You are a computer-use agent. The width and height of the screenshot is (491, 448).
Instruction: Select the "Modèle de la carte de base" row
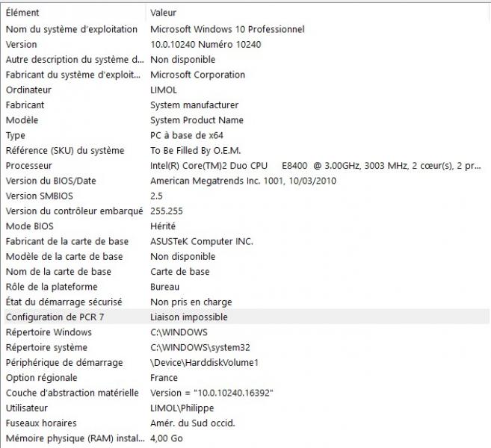coord(247,257)
